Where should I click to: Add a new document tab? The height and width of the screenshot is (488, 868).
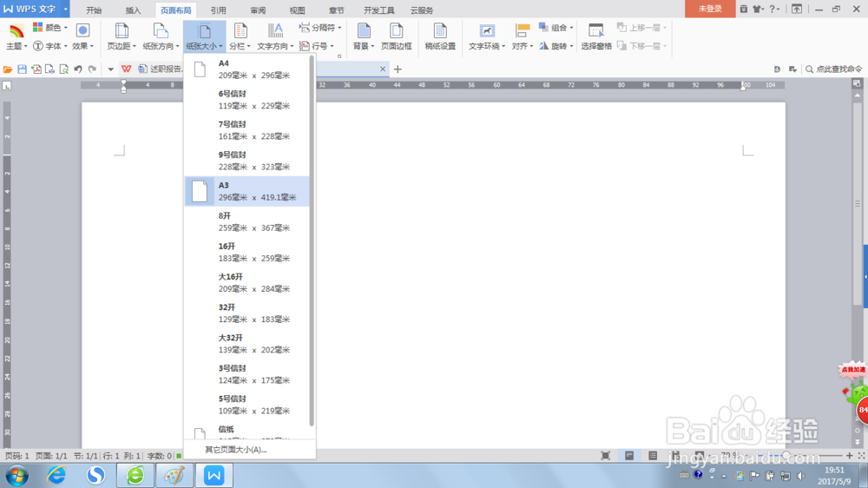(x=398, y=69)
